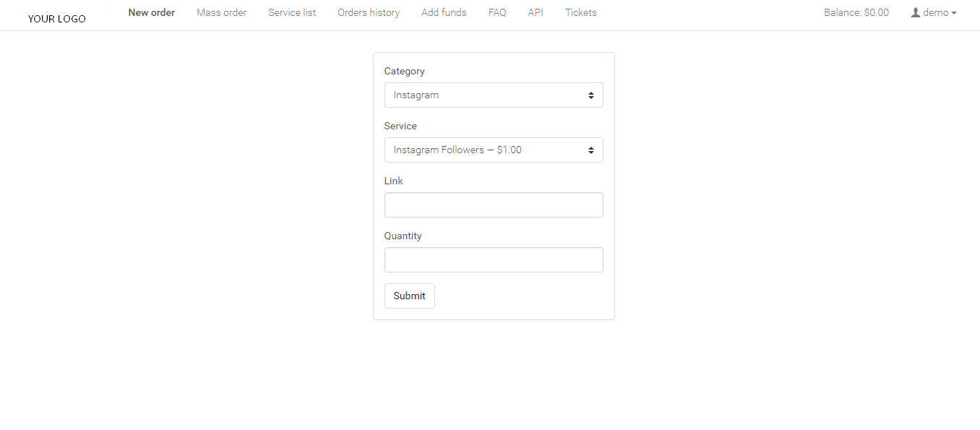Image resolution: width=980 pixels, height=430 pixels.
Task: Open the Category dropdown showing Instagram
Action: coord(493,95)
